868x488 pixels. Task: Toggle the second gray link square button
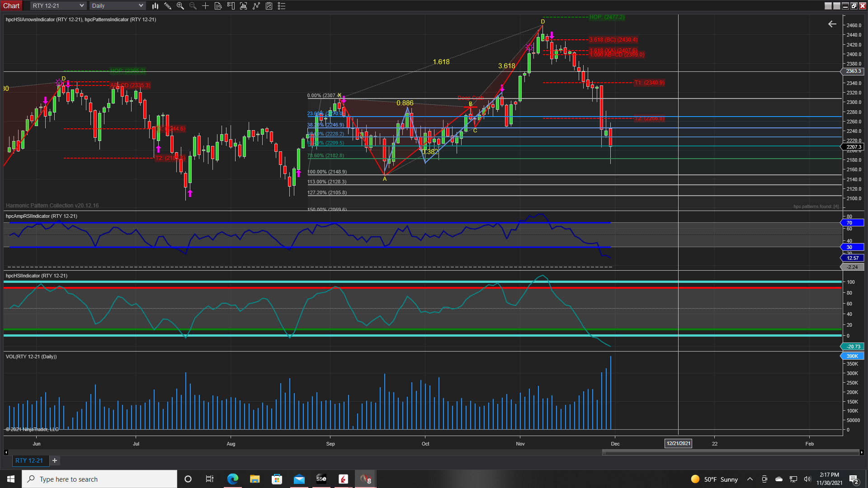tap(837, 6)
